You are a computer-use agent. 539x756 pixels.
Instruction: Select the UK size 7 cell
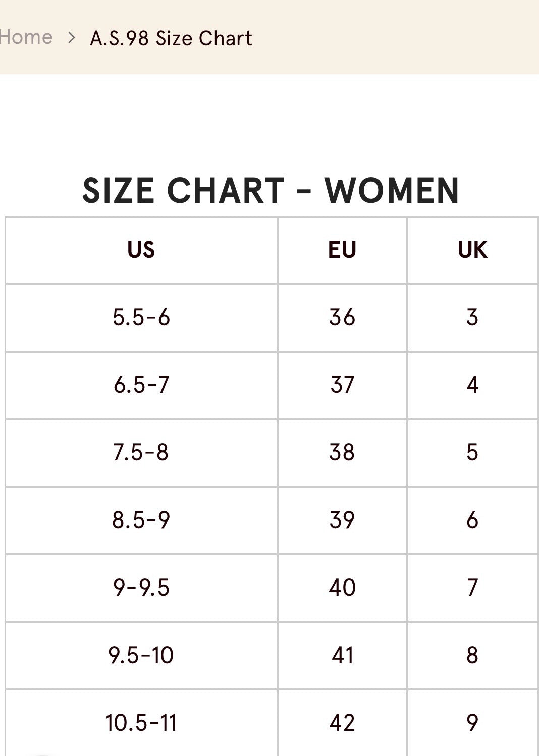point(472,588)
